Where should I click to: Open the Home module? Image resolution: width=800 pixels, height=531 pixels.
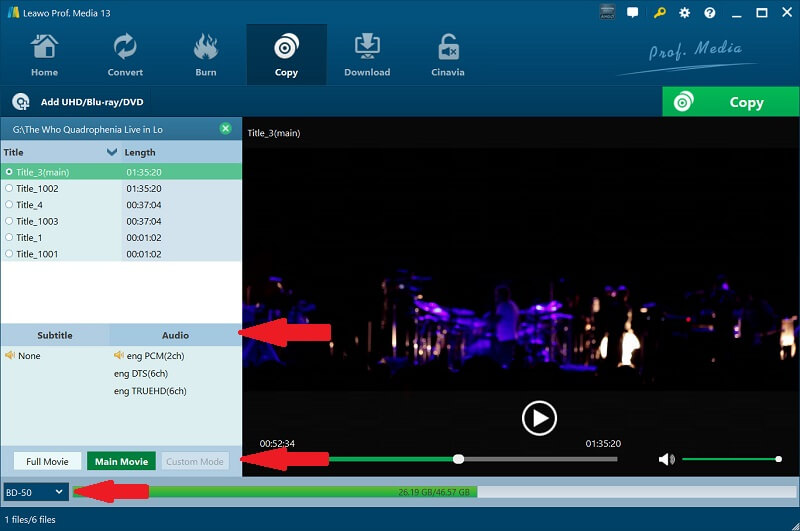44,55
